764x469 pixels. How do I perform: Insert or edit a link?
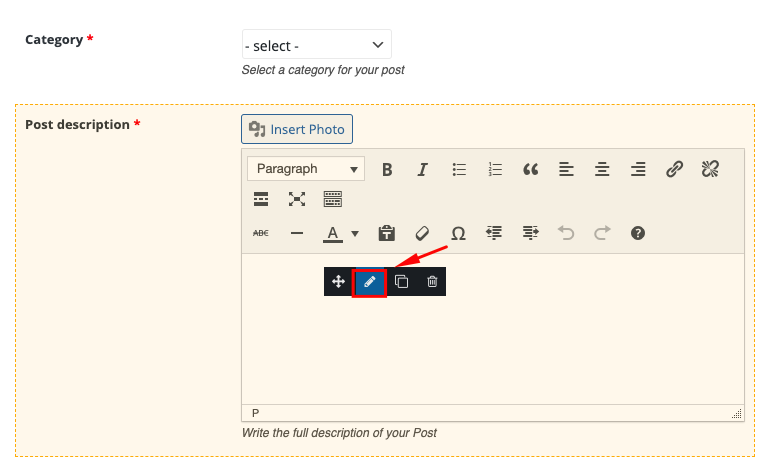(x=674, y=169)
